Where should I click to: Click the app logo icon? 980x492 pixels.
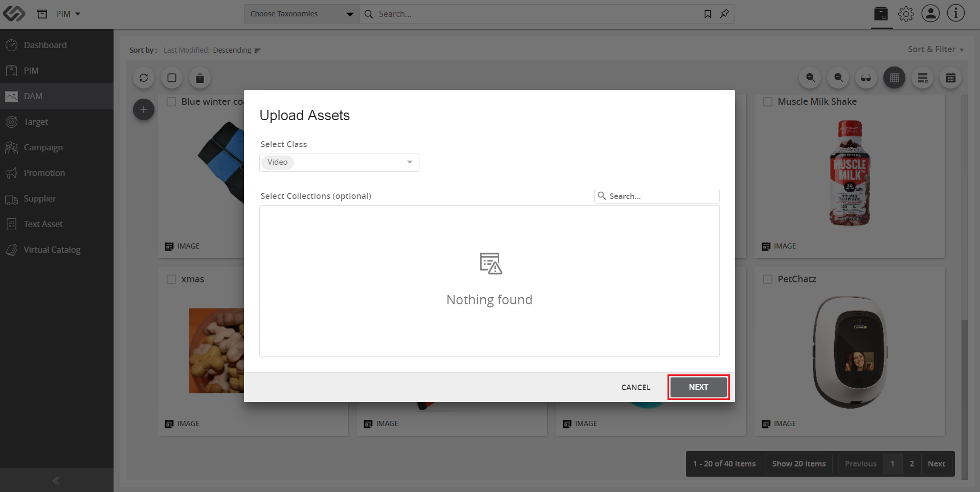coord(14,14)
